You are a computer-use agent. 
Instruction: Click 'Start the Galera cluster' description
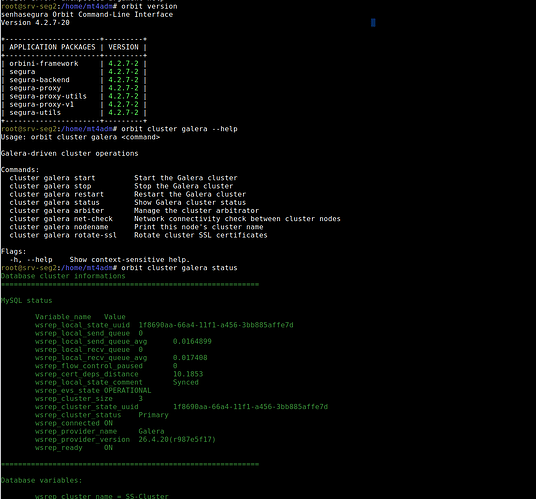(186, 178)
